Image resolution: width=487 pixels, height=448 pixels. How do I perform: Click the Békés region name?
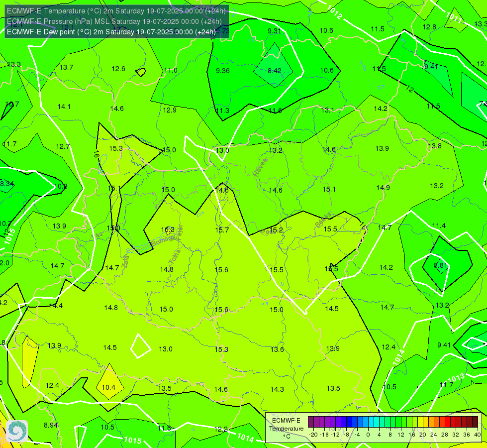click(x=324, y=220)
